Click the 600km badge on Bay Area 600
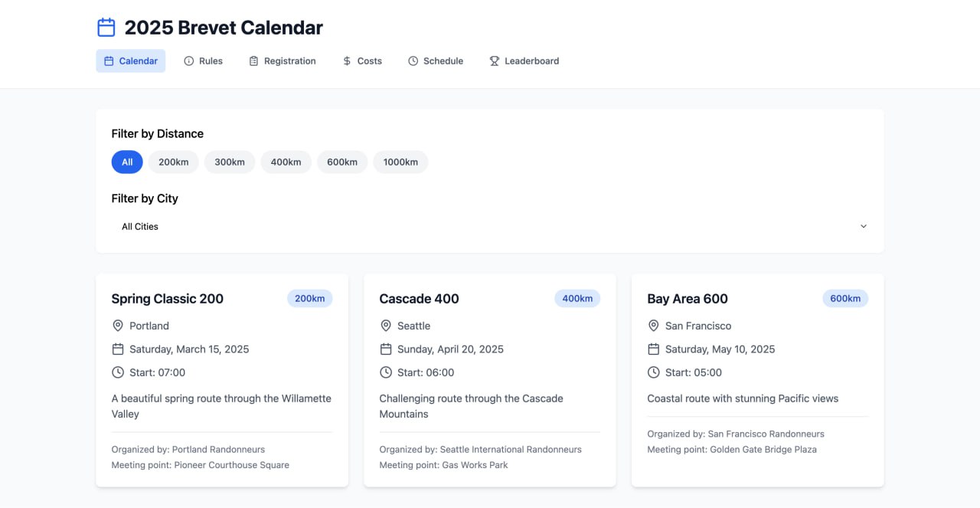 845,298
